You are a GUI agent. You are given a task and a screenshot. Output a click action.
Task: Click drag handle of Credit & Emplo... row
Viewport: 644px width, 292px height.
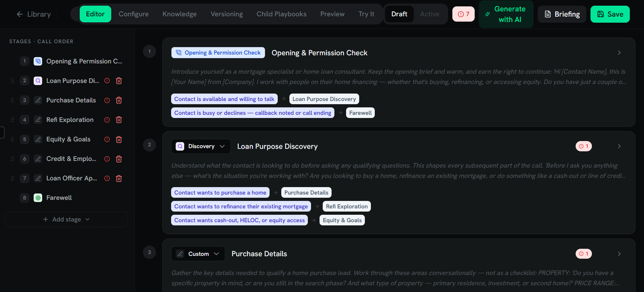pos(12,159)
